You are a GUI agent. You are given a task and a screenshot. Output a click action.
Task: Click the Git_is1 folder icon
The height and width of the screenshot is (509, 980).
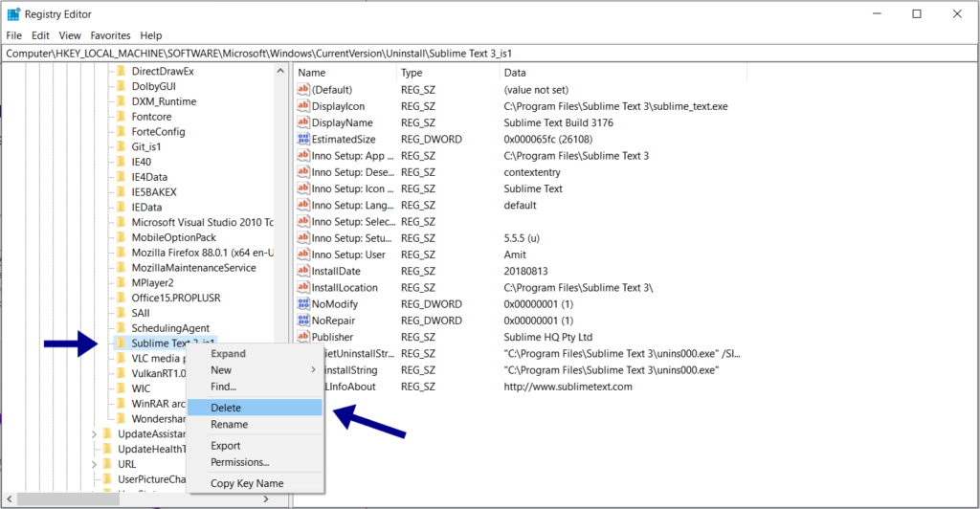click(x=121, y=146)
